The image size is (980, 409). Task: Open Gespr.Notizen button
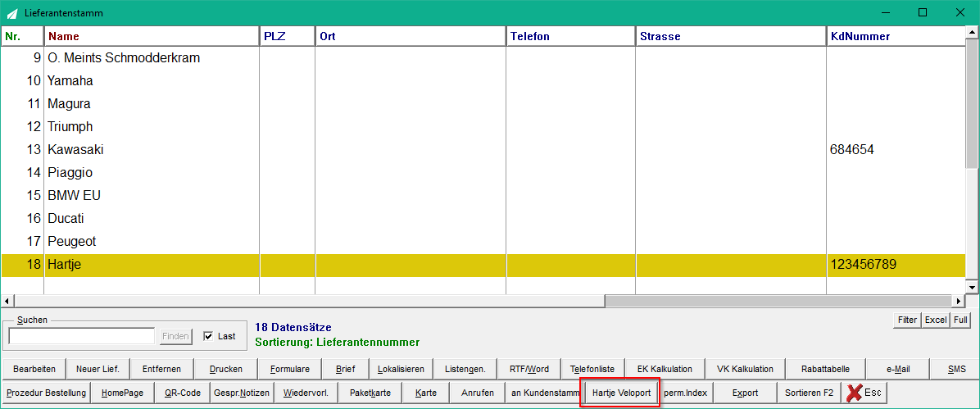click(x=242, y=393)
